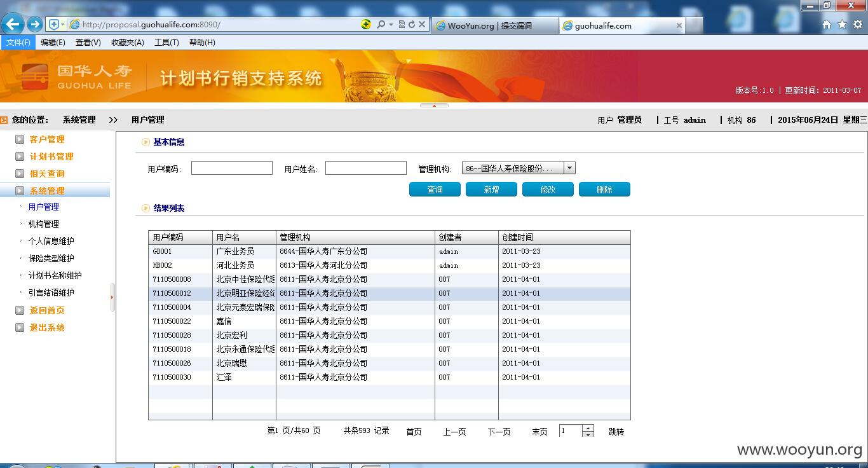Select the row with code GD001

click(390, 251)
